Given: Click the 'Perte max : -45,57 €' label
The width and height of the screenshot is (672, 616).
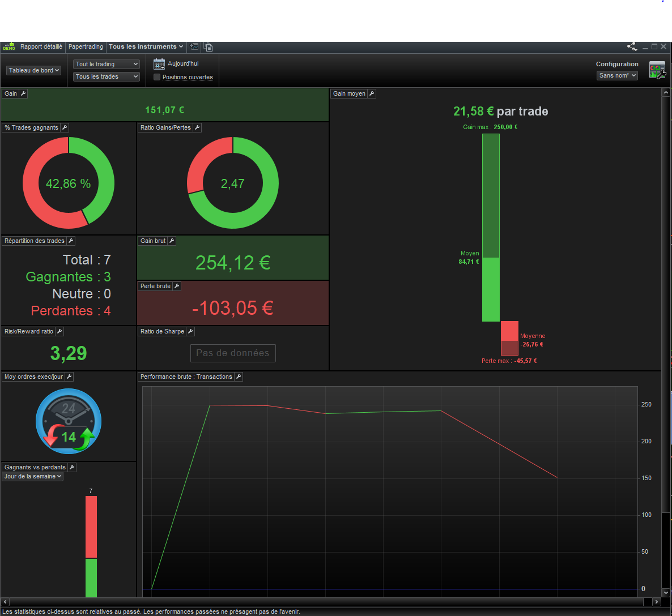Looking at the screenshot, I should [509, 361].
